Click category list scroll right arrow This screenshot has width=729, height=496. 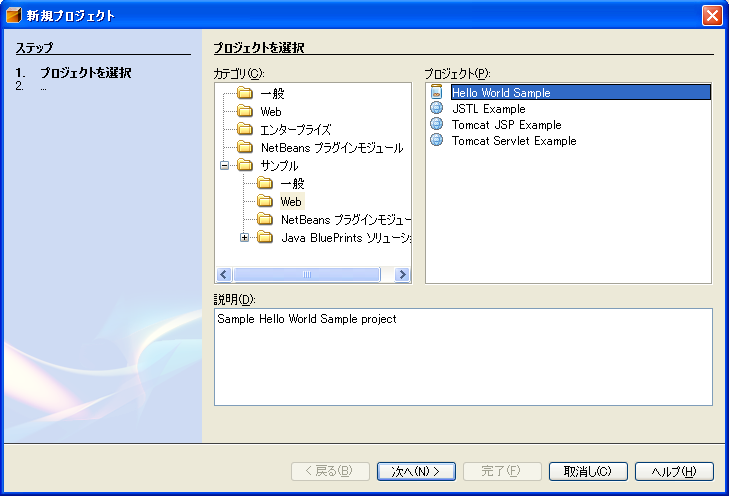(x=402, y=274)
